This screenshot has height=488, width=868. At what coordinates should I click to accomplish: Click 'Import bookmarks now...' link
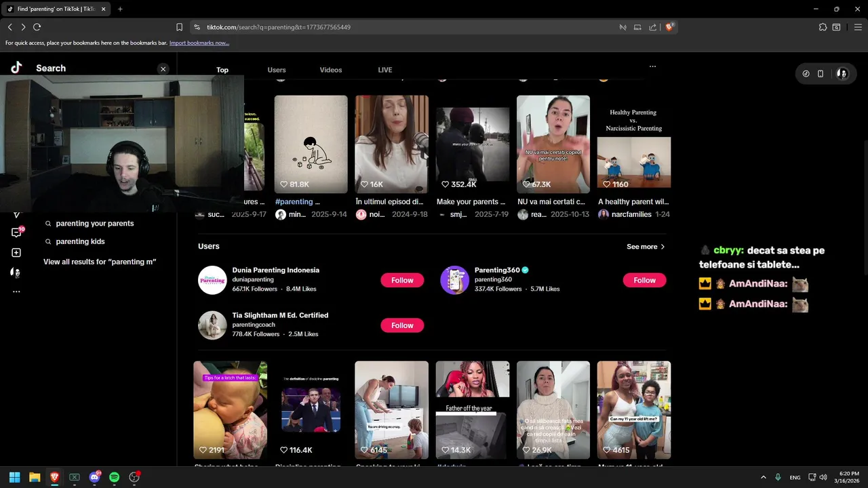coord(199,43)
